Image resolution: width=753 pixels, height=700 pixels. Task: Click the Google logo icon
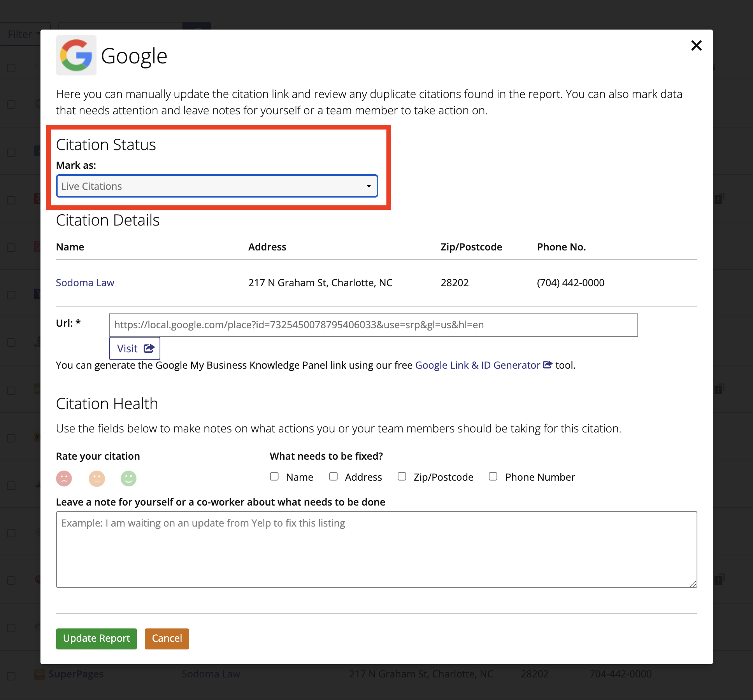(x=76, y=55)
